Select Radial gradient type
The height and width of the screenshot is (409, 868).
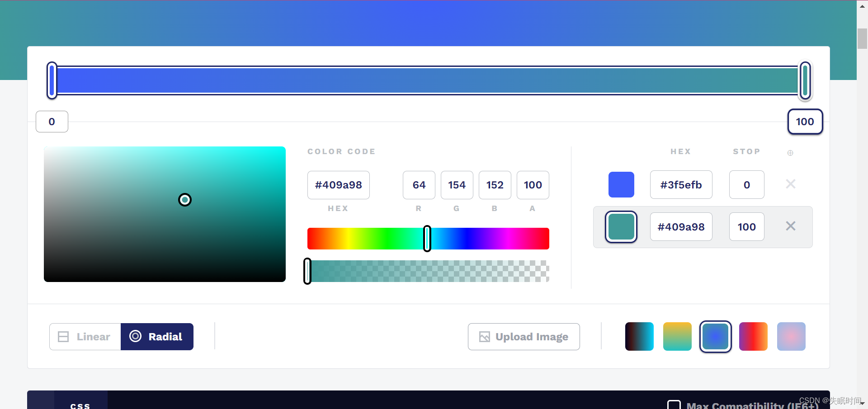pos(157,337)
